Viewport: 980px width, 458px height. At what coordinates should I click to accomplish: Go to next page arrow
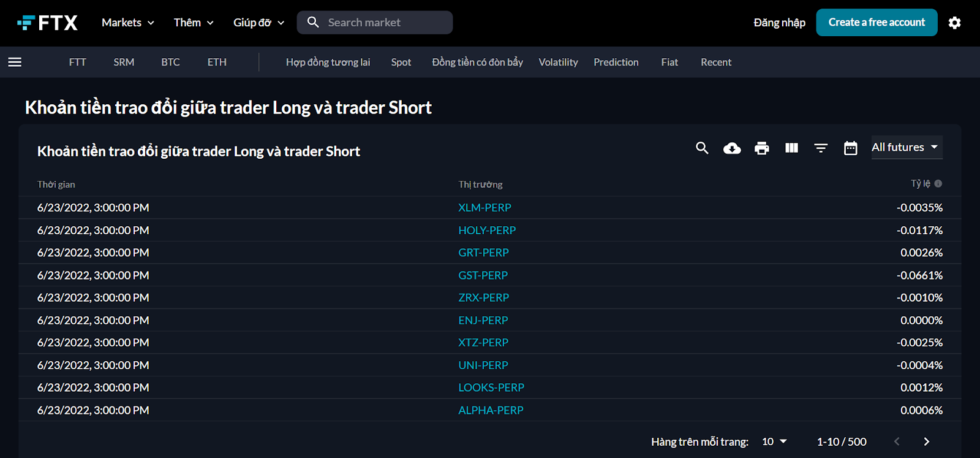pyautogui.click(x=926, y=441)
